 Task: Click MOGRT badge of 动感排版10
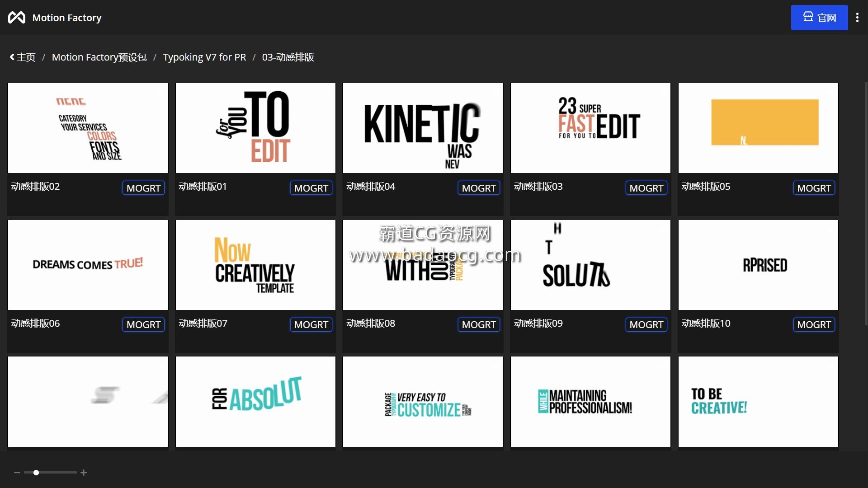[x=814, y=324]
